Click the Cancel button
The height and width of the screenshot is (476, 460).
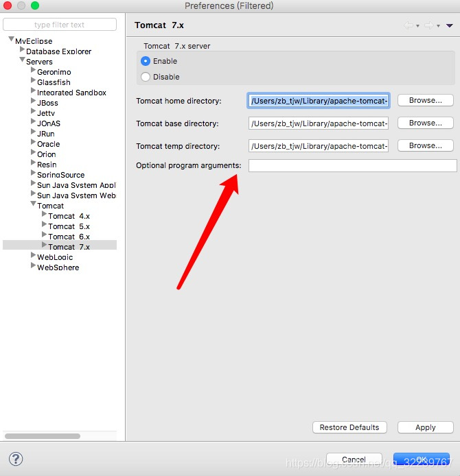[x=354, y=460]
